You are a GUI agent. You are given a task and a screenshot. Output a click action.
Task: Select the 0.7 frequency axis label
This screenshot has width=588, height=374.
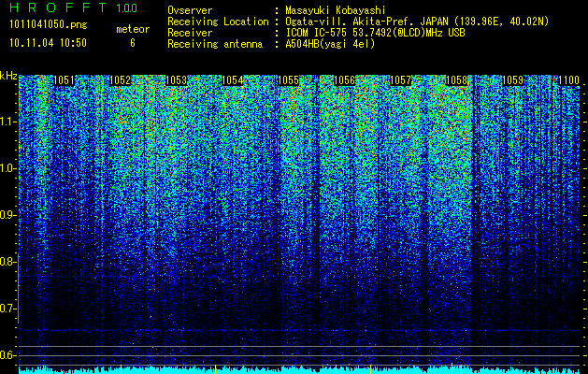click(7, 309)
